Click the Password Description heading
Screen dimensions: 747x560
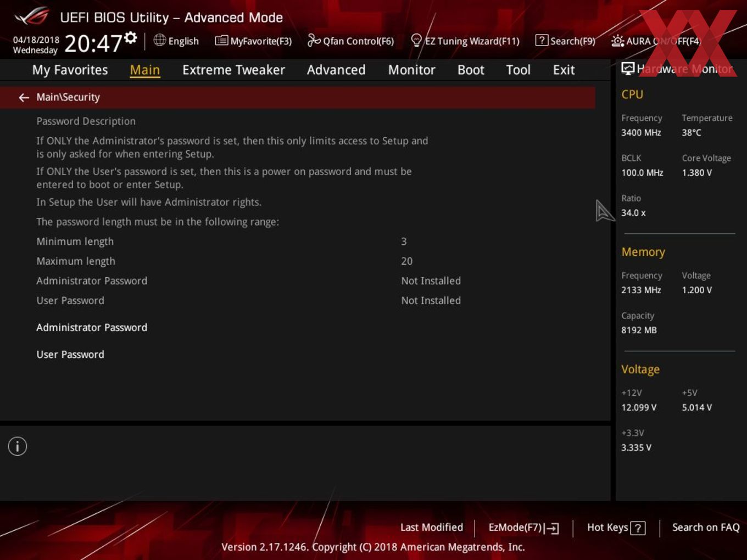click(86, 121)
